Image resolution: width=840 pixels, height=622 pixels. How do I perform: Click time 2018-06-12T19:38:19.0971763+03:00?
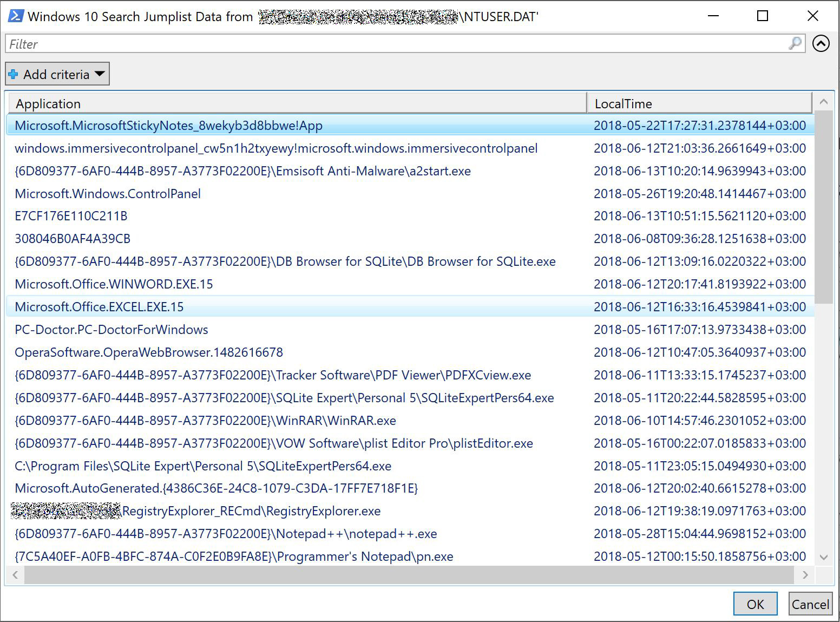[700, 511]
